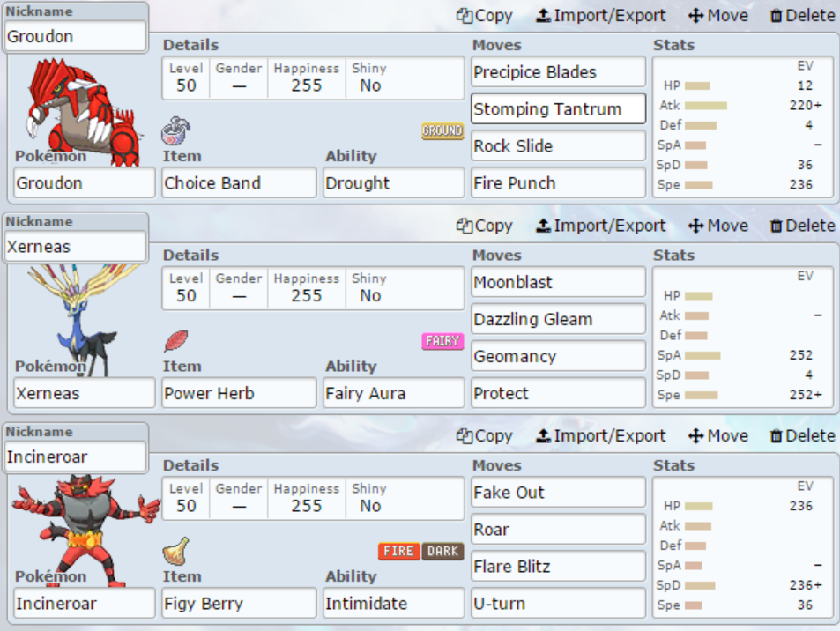This screenshot has width=840, height=631.
Task: Click Groudon's Spe EV value 236
Action: tap(801, 184)
